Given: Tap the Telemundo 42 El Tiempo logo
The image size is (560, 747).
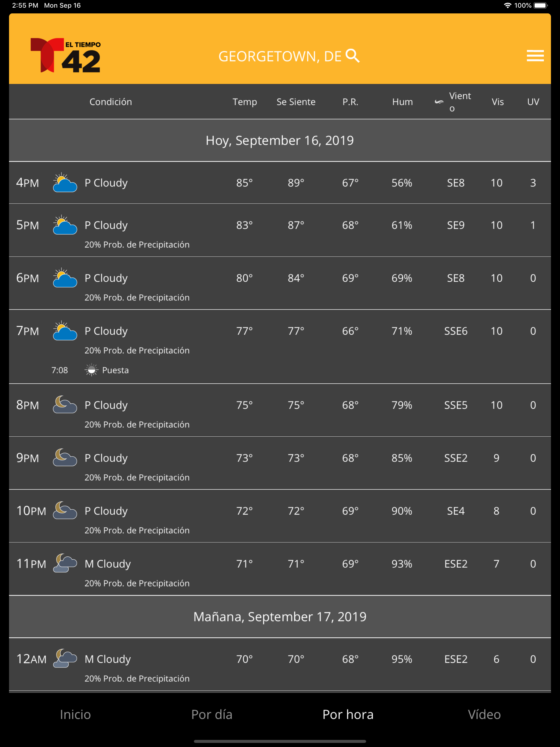Looking at the screenshot, I should (x=66, y=55).
